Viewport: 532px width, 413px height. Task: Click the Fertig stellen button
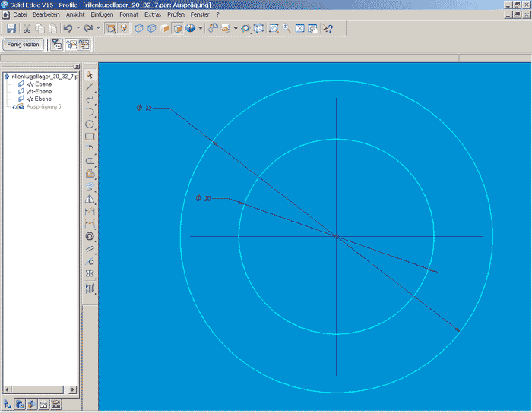[x=23, y=45]
